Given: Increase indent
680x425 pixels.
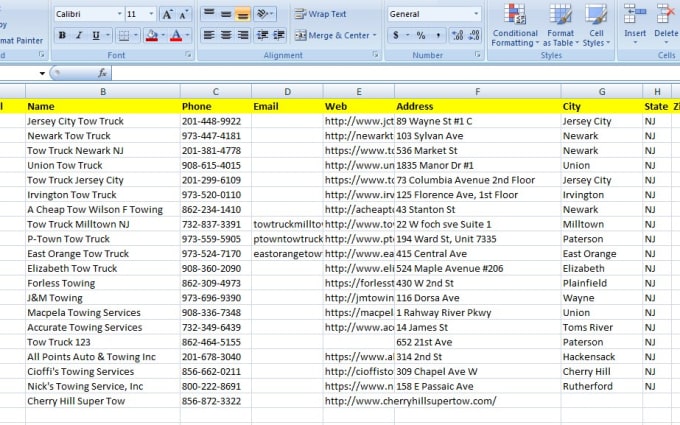Looking at the screenshot, I should pos(278,35).
